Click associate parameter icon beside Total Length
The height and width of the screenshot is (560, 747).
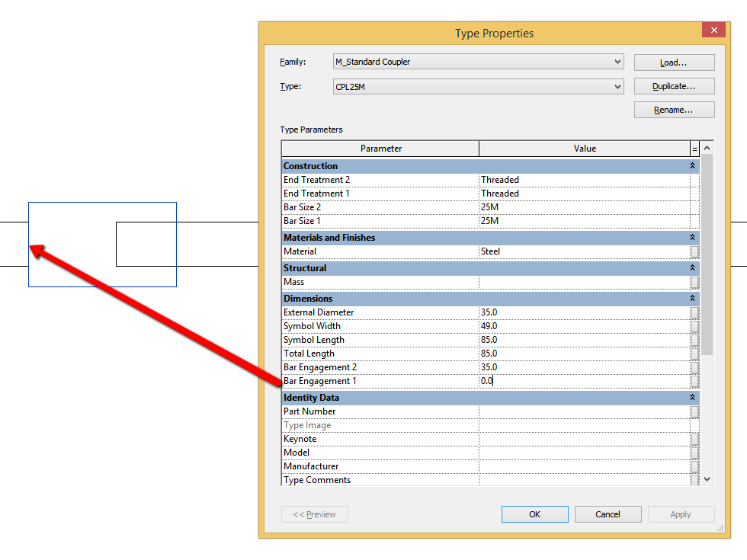pyautogui.click(x=694, y=354)
